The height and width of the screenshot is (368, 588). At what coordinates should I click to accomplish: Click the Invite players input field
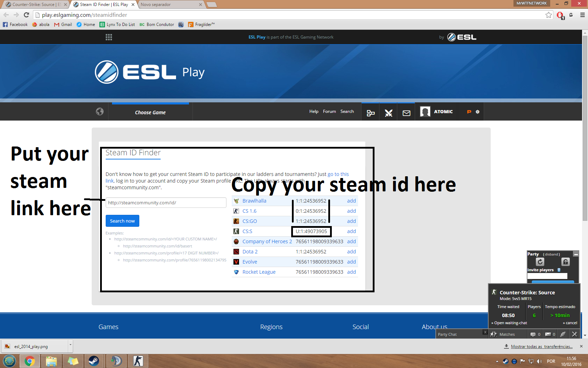click(x=547, y=276)
